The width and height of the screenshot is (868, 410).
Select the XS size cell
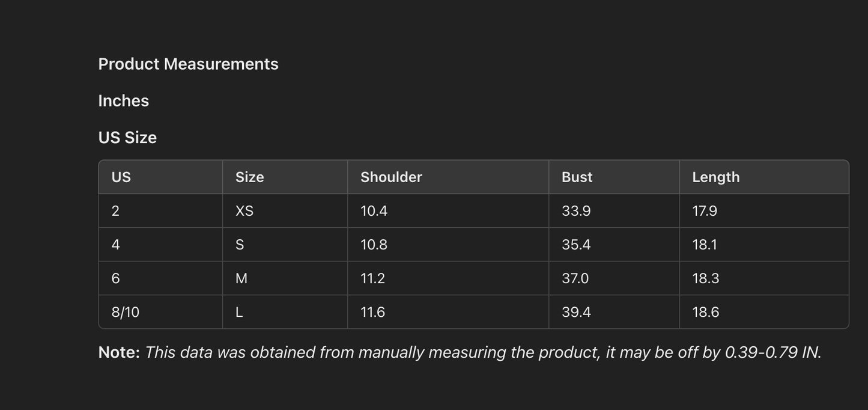244,211
